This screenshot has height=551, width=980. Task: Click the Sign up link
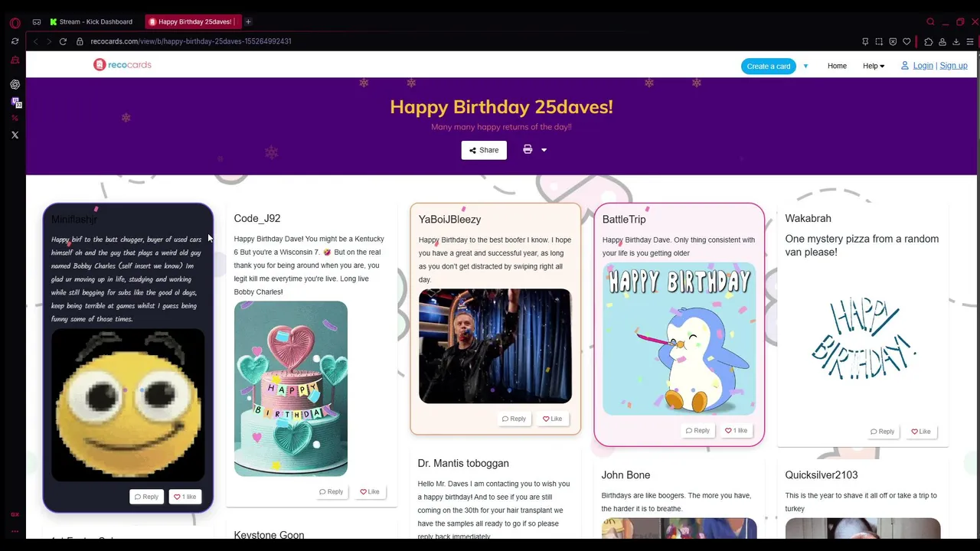pos(953,66)
